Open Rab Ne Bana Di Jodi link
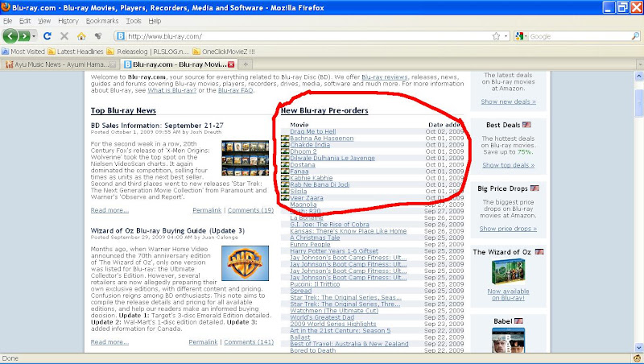644x364 pixels. click(320, 184)
